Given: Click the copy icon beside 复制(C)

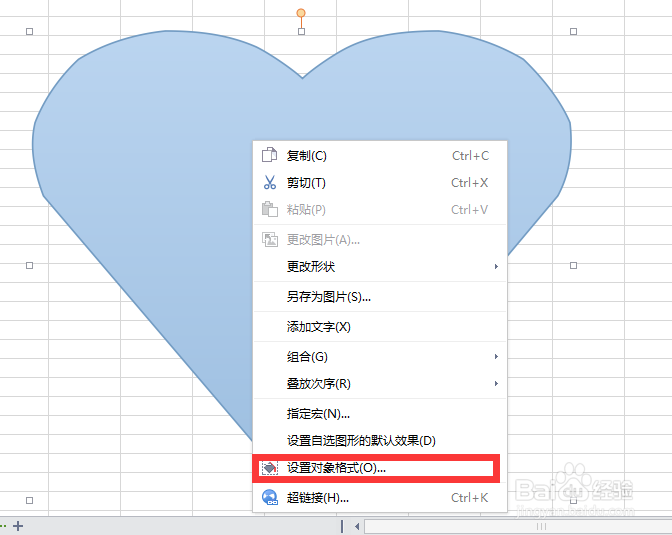Looking at the screenshot, I should click(269, 155).
